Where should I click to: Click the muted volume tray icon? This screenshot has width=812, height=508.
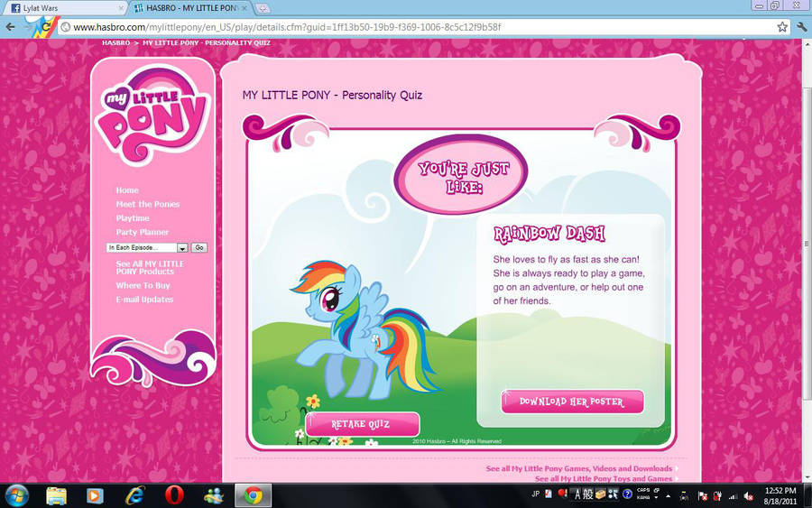[748, 496]
